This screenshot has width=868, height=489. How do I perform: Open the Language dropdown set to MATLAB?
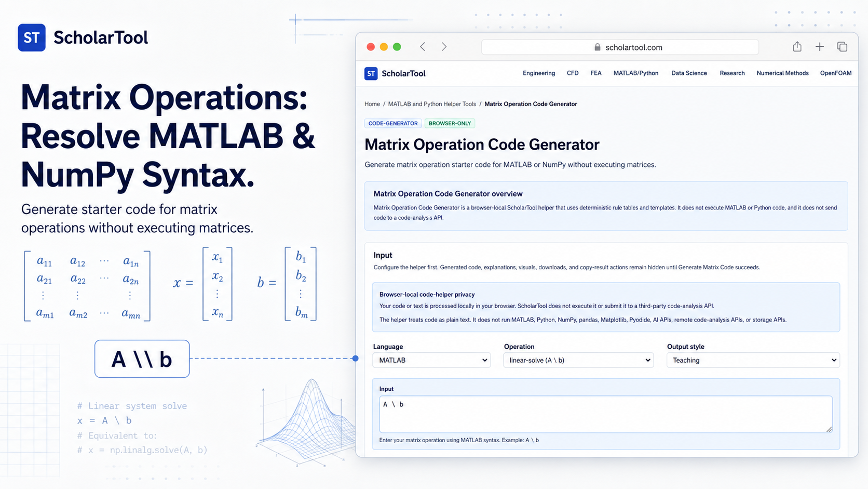point(431,360)
